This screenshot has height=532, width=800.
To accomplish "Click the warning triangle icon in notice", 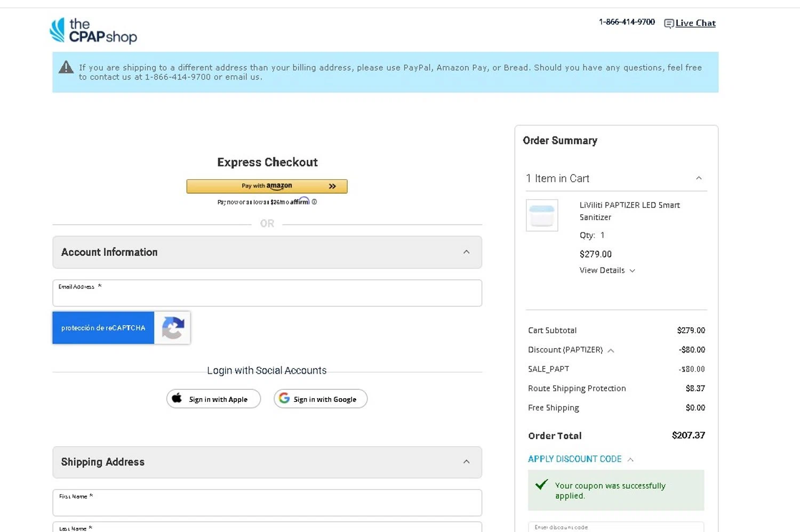I will tap(66, 67).
